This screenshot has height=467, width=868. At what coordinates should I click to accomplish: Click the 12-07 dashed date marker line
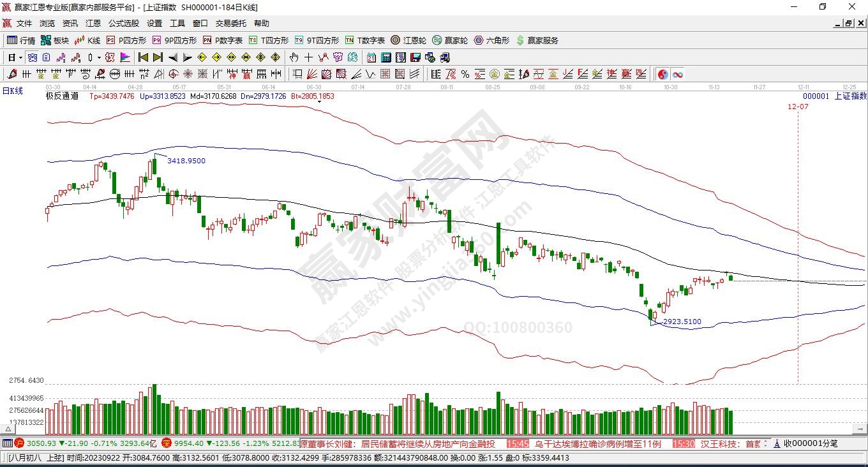(798, 255)
